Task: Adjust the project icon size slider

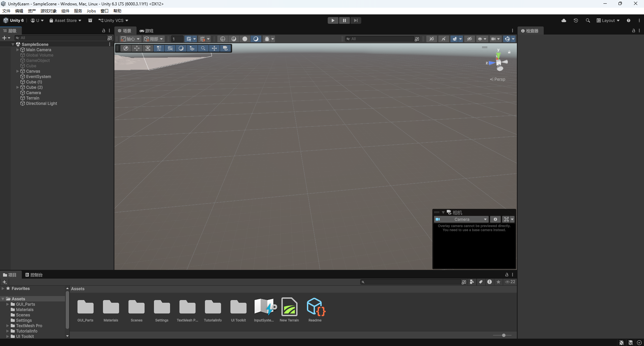Action: [502, 335]
